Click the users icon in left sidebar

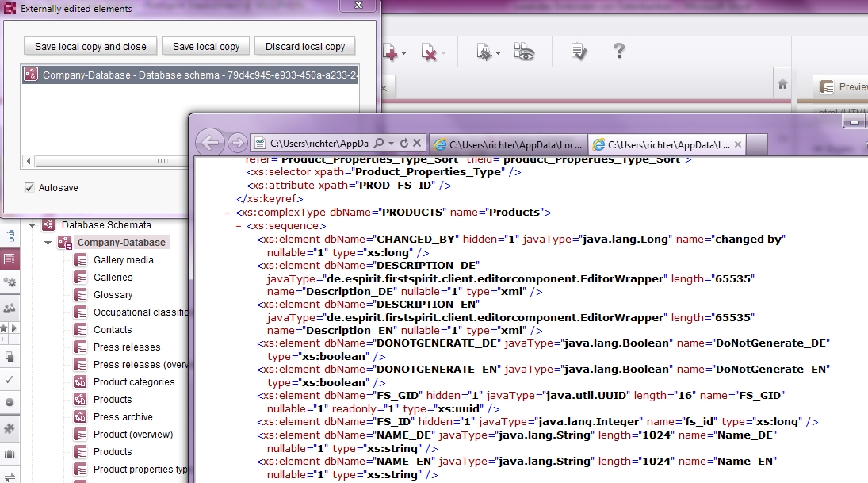click(x=10, y=308)
